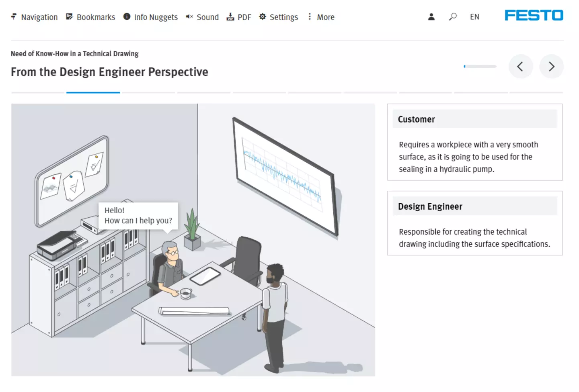Image resolution: width=579 pixels, height=392 pixels.
Task: Select the last page segment tab
Action: (x=536, y=92)
